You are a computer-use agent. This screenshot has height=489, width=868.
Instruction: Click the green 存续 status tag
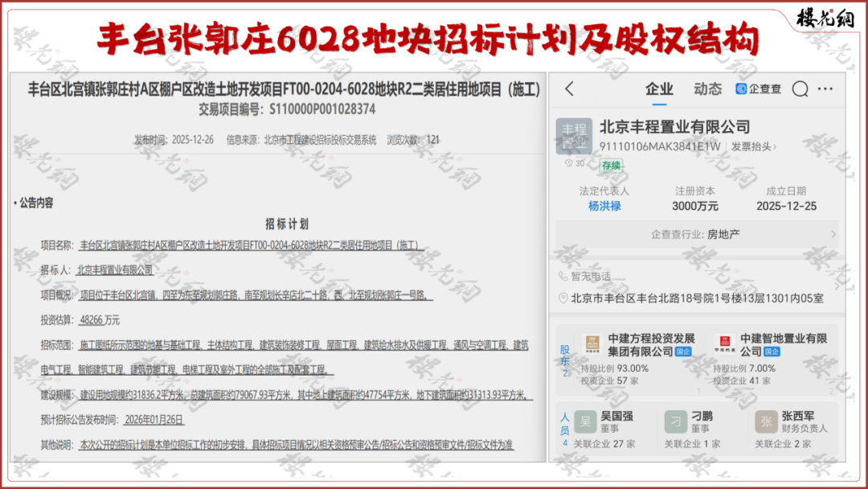click(611, 165)
